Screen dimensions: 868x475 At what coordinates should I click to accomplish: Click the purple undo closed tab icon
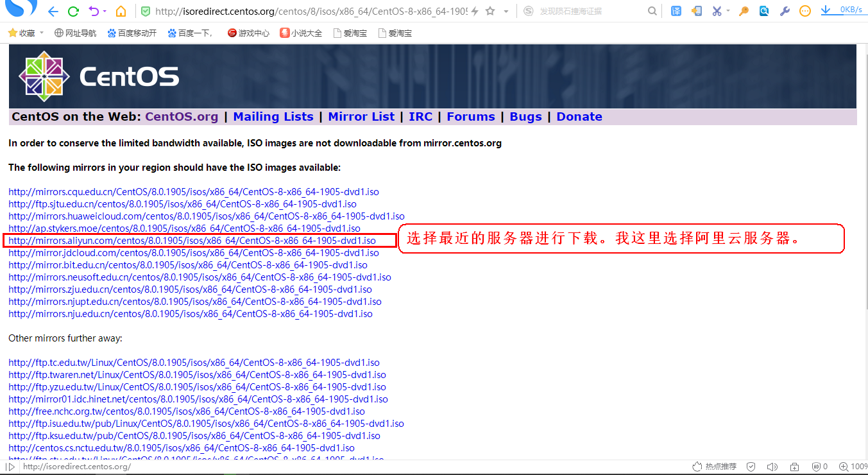[94, 12]
